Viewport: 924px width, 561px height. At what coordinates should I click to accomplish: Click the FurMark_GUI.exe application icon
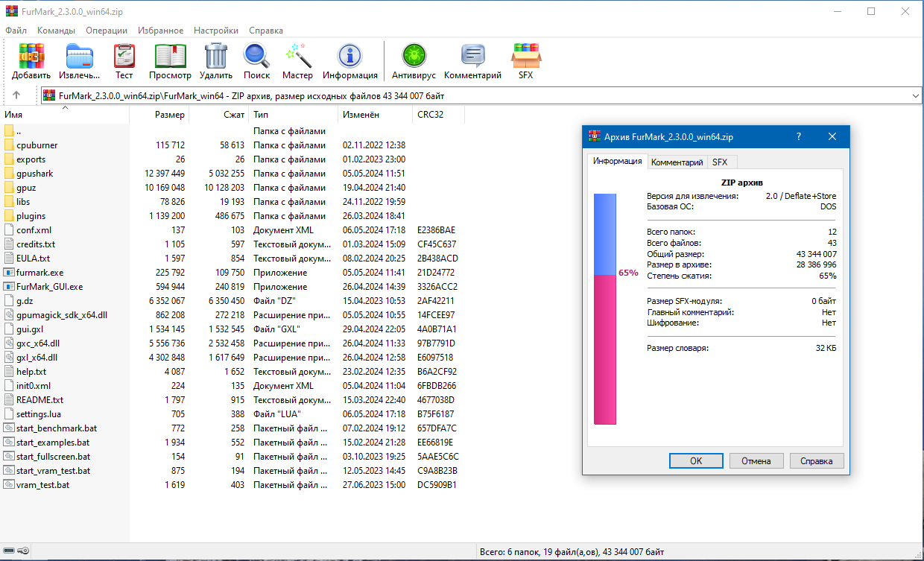[x=9, y=287]
